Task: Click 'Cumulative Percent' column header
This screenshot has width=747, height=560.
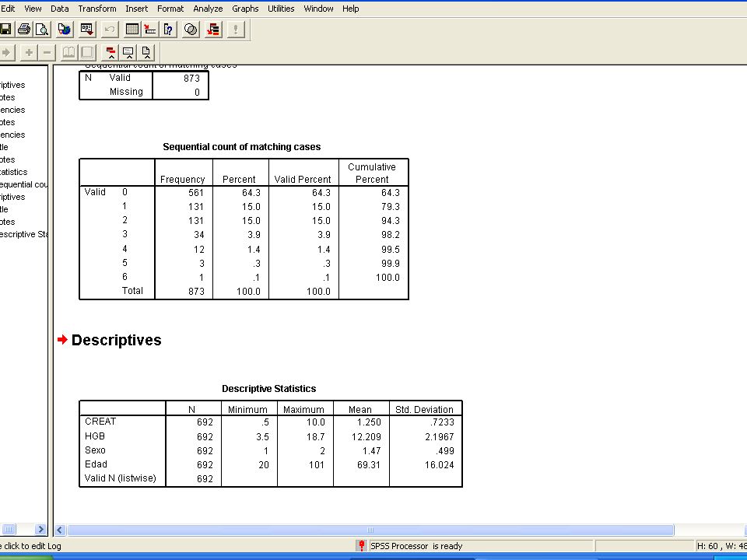Action: tap(372, 173)
